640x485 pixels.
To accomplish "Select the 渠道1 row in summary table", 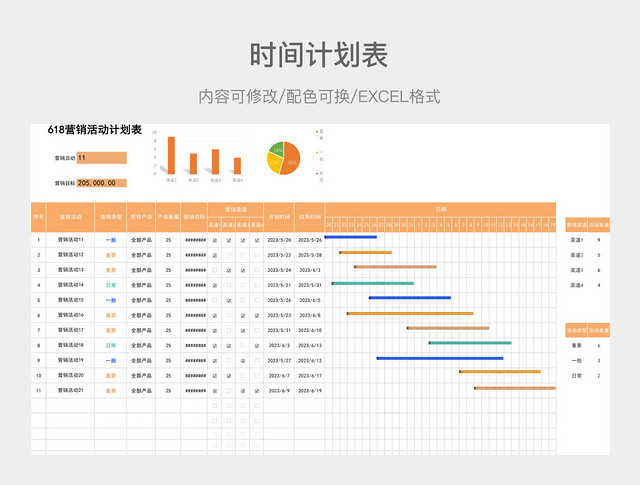I will point(587,240).
